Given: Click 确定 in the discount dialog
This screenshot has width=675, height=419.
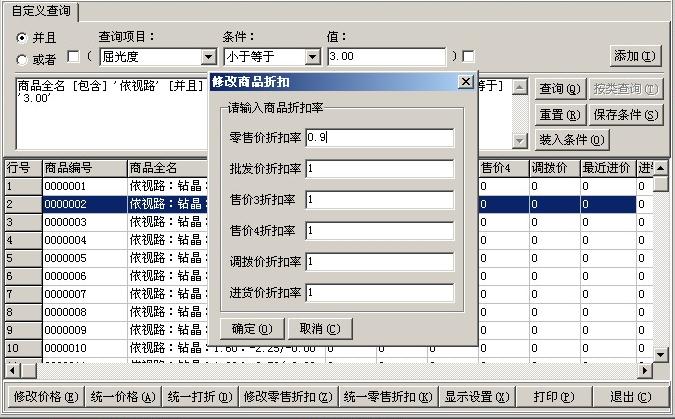Looking at the screenshot, I should (251, 328).
